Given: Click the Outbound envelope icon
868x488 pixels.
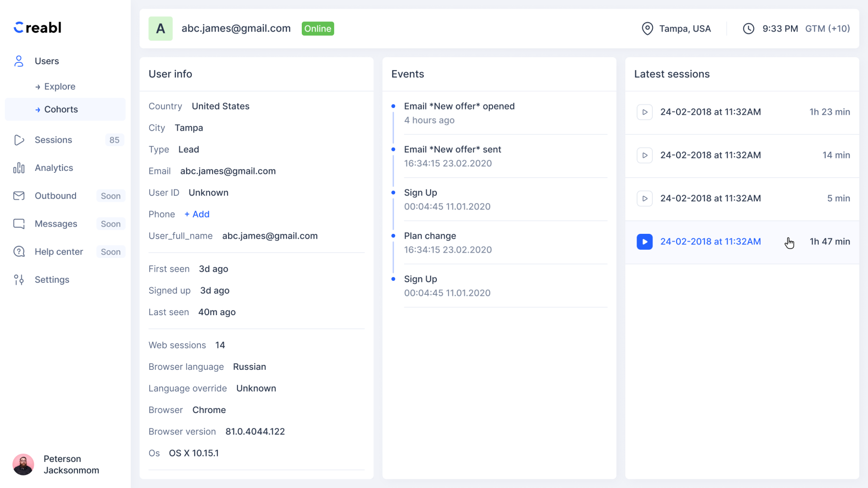Looking at the screenshot, I should (19, 196).
